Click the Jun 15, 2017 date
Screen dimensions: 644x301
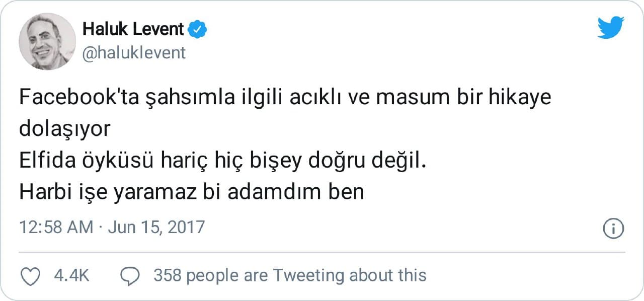tap(157, 227)
